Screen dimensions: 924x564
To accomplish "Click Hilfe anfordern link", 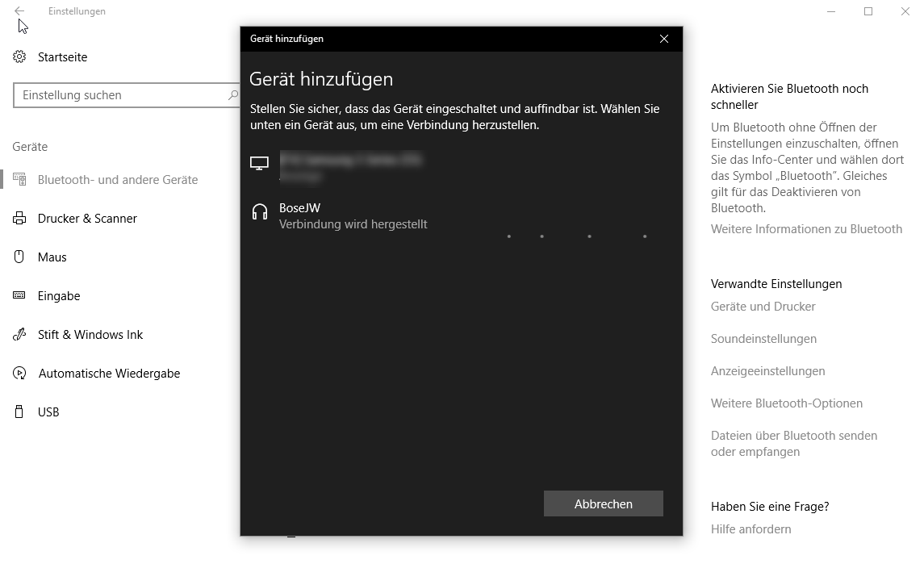I will coord(750,529).
